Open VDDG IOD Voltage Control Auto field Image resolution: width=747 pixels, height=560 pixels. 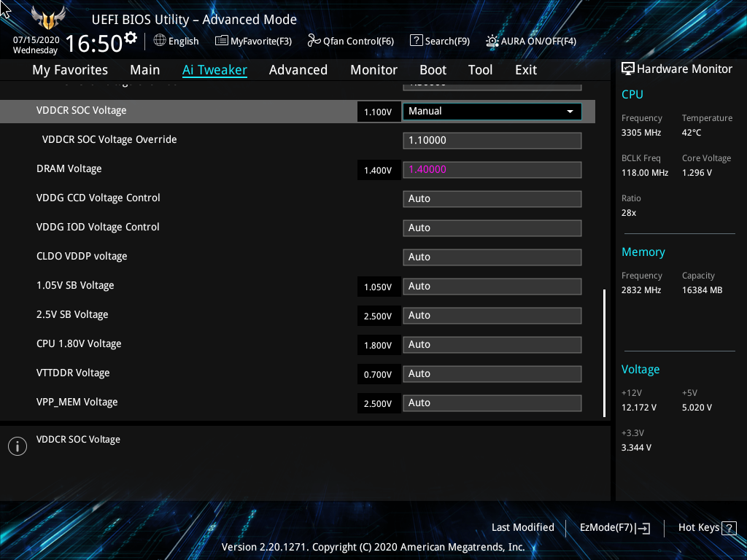[x=492, y=228]
